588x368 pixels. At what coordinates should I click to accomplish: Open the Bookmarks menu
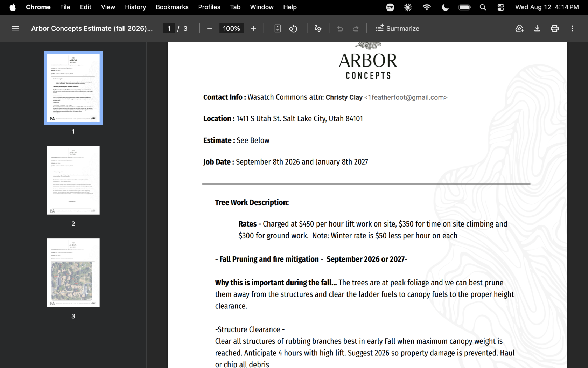tap(172, 7)
